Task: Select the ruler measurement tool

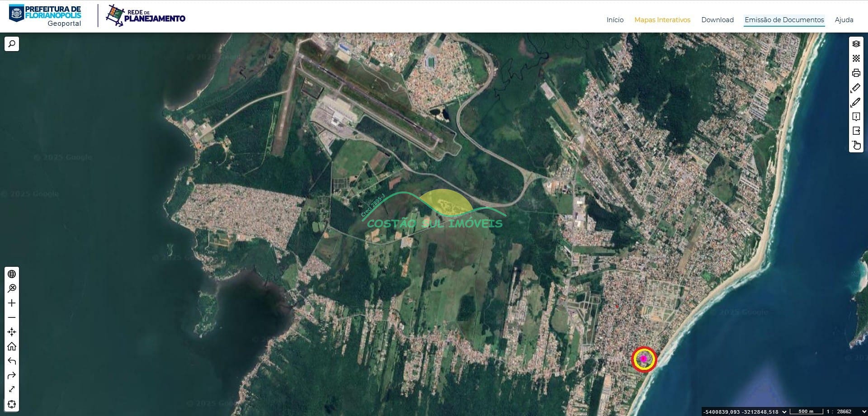Action: pos(856,88)
